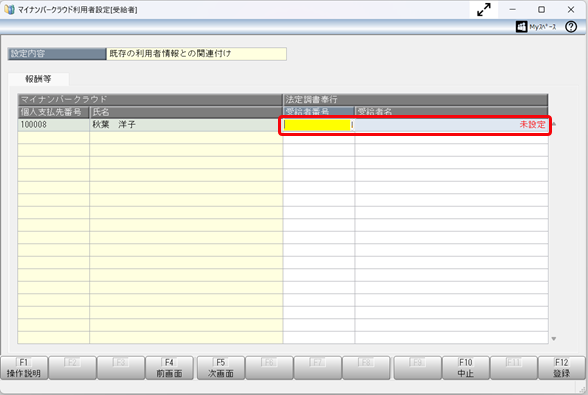Click the 氏名 column header

pyautogui.click(x=186, y=112)
